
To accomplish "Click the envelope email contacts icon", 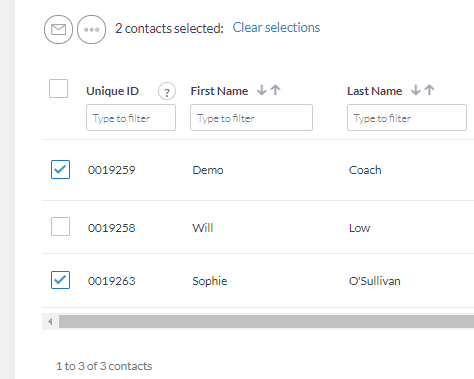I will 58,29.
